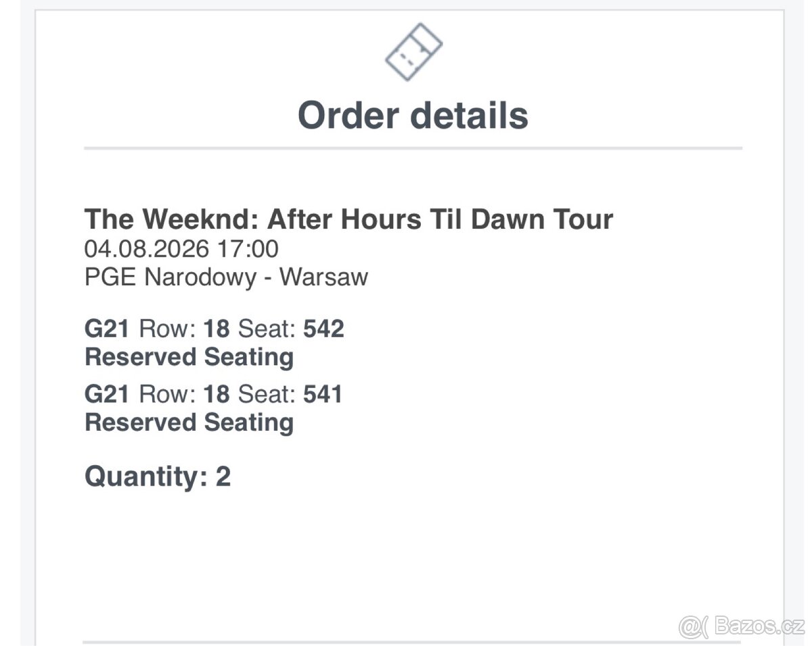This screenshot has height=646, width=812.
Task: Click "Reserved Seating" under seat 542
Action: pyautogui.click(x=189, y=357)
